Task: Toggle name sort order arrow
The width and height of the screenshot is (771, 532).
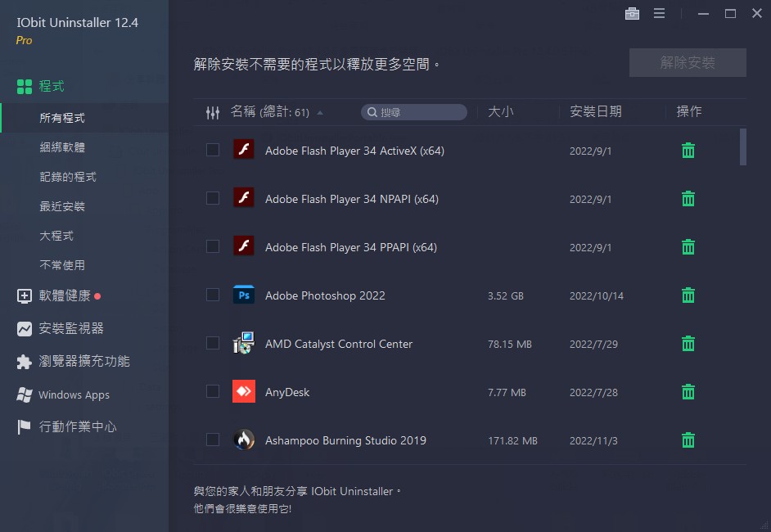Action: (x=320, y=113)
